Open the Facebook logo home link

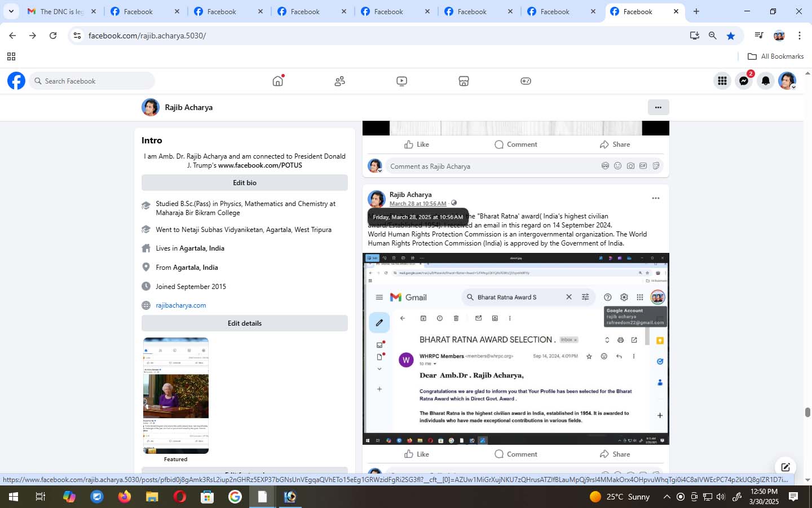(16, 81)
